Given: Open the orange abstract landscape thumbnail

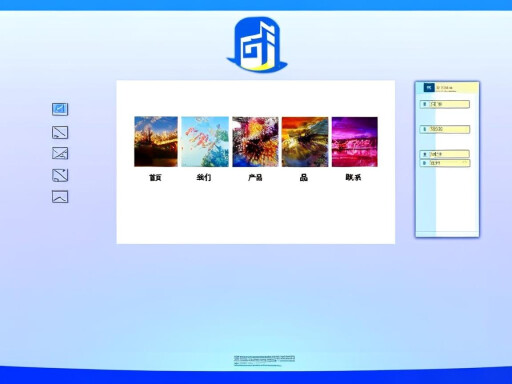Looking at the screenshot, I should point(305,141).
